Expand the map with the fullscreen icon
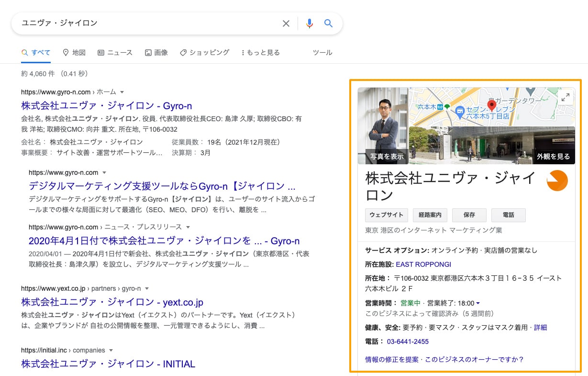 pyautogui.click(x=565, y=98)
